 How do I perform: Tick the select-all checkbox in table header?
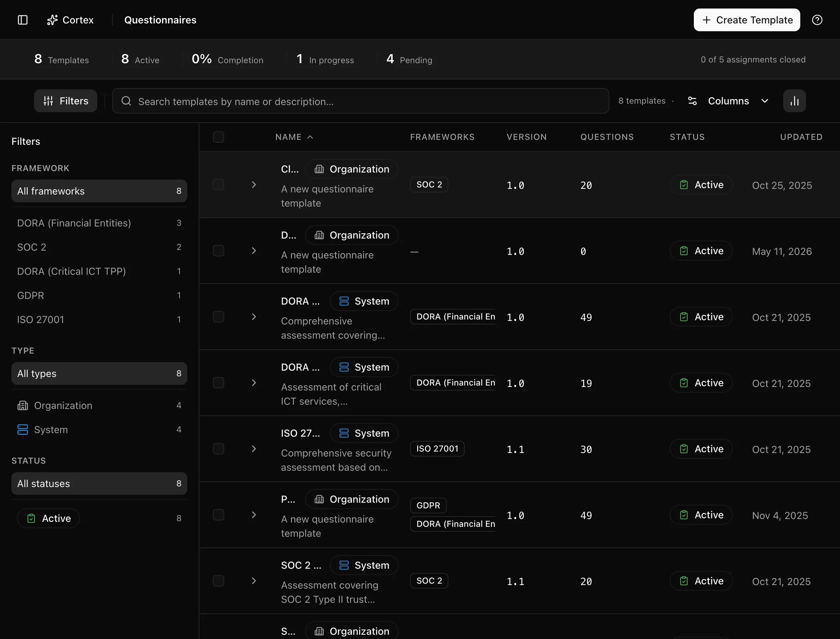[x=219, y=137]
